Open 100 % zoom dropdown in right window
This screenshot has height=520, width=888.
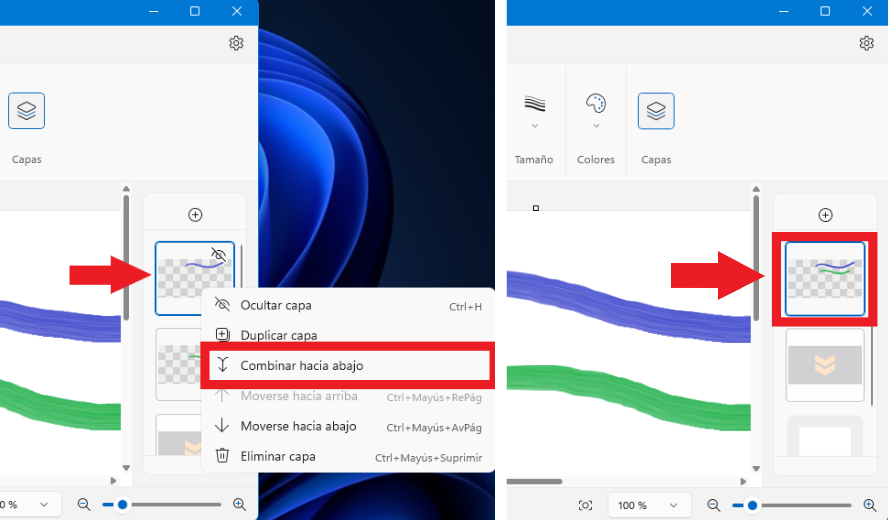point(649,505)
